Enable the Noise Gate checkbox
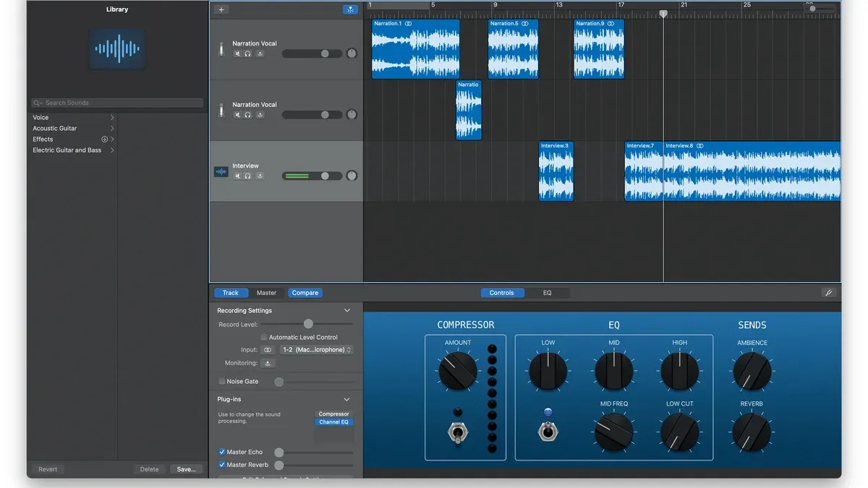This screenshot has height=488, width=868. [x=222, y=382]
